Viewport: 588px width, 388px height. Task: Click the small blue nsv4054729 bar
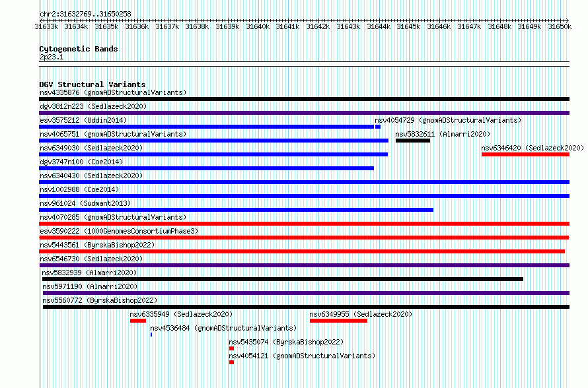[378, 127]
